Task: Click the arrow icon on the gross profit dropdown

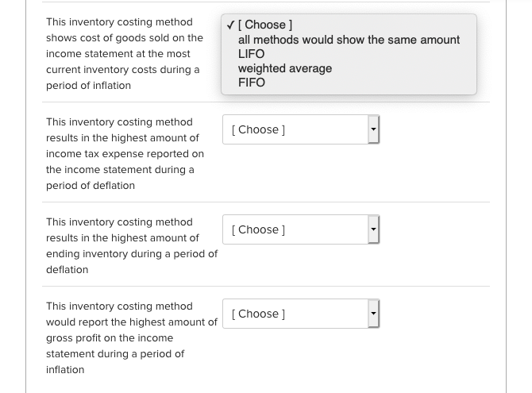Action: pos(372,314)
